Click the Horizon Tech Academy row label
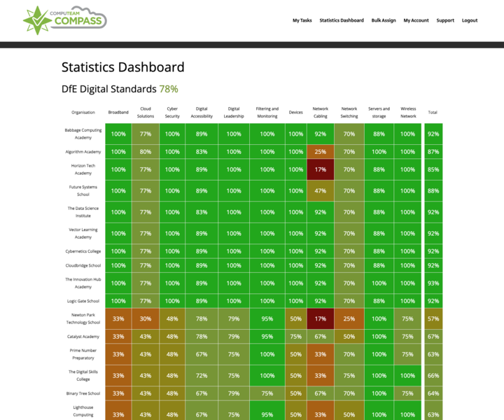 pos(83,169)
